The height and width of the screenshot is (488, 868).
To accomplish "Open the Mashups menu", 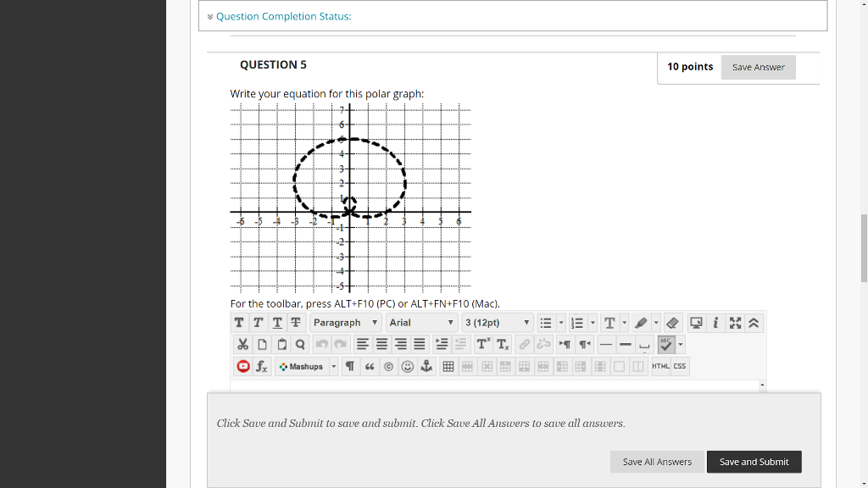I will click(306, 366).
